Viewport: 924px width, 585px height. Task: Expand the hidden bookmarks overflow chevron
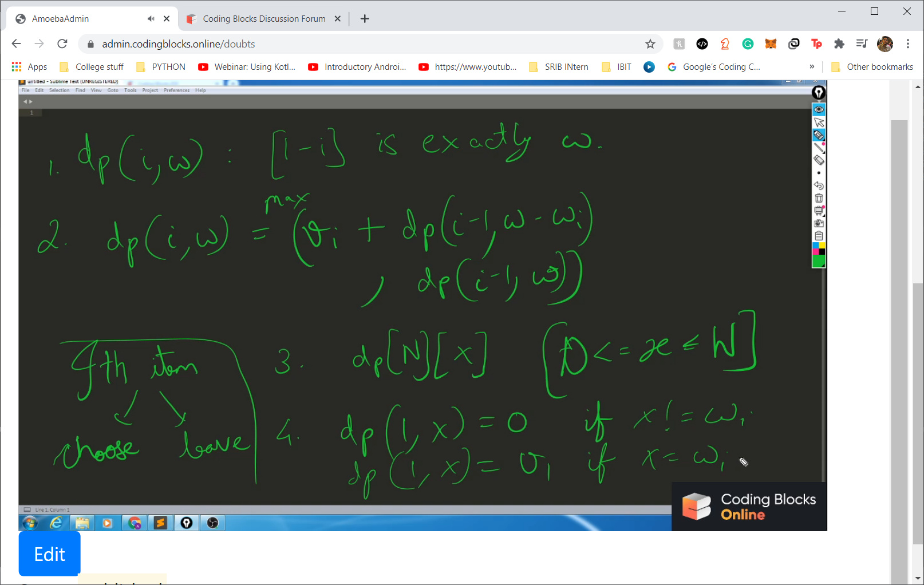coord(812,67)
